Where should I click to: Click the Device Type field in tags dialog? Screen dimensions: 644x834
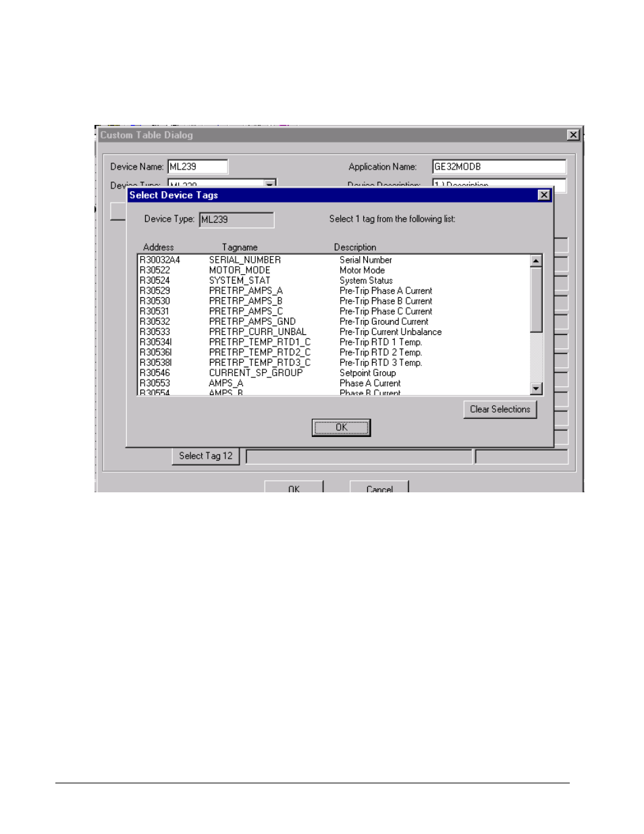coord(236,219)
